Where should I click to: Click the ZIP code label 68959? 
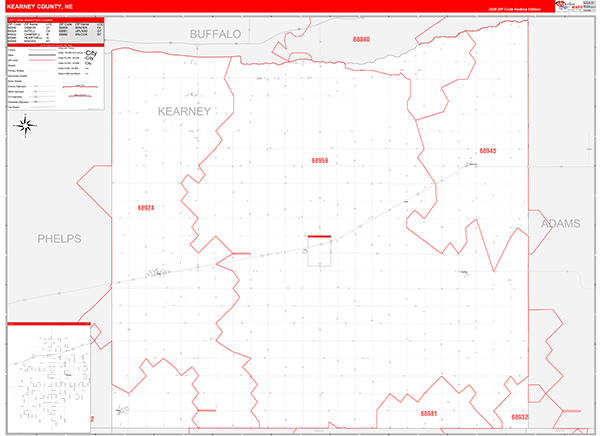coord(320,161)
